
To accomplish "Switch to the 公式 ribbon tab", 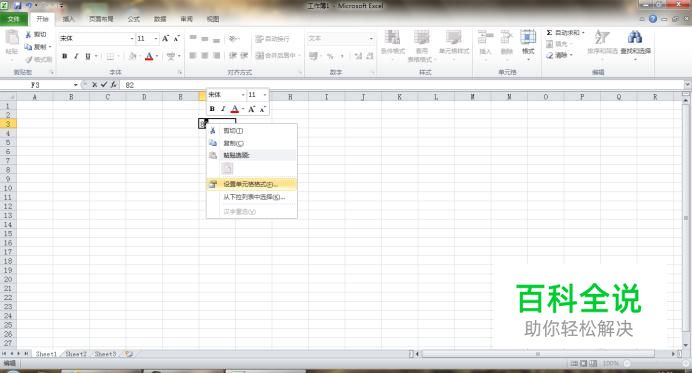I will point(133,19).
